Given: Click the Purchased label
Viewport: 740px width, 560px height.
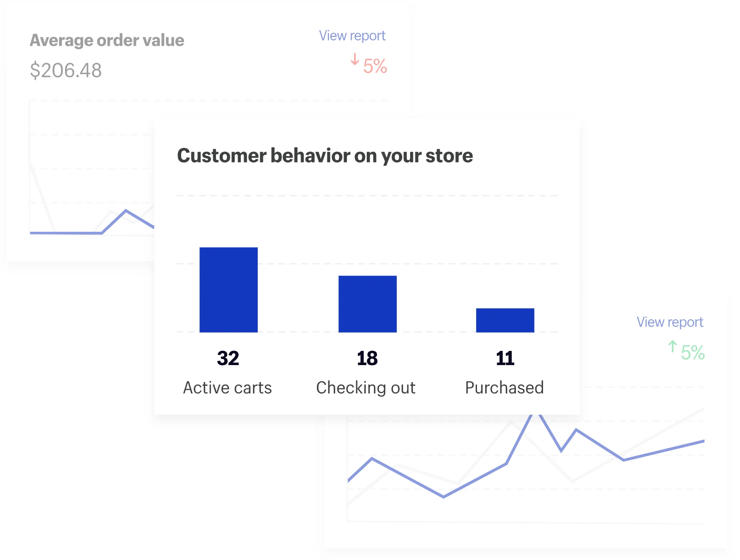Looking at the screenshot, I should 504,388.
